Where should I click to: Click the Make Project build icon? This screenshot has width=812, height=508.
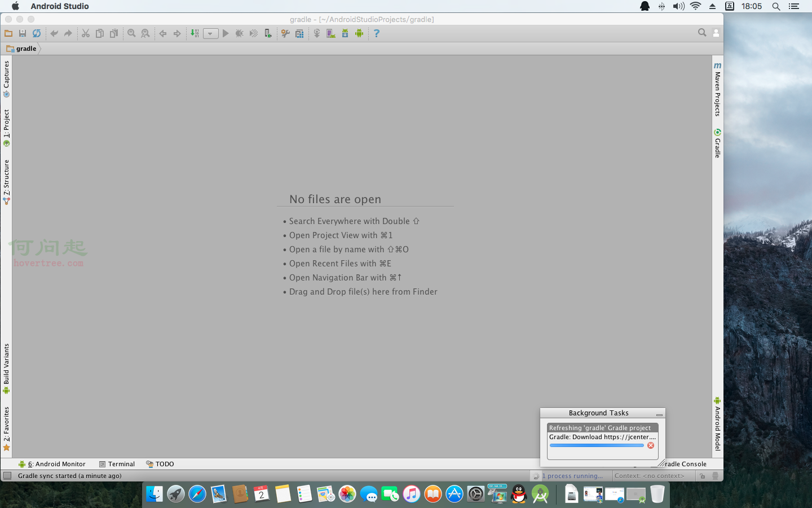[x=195, y=33]
